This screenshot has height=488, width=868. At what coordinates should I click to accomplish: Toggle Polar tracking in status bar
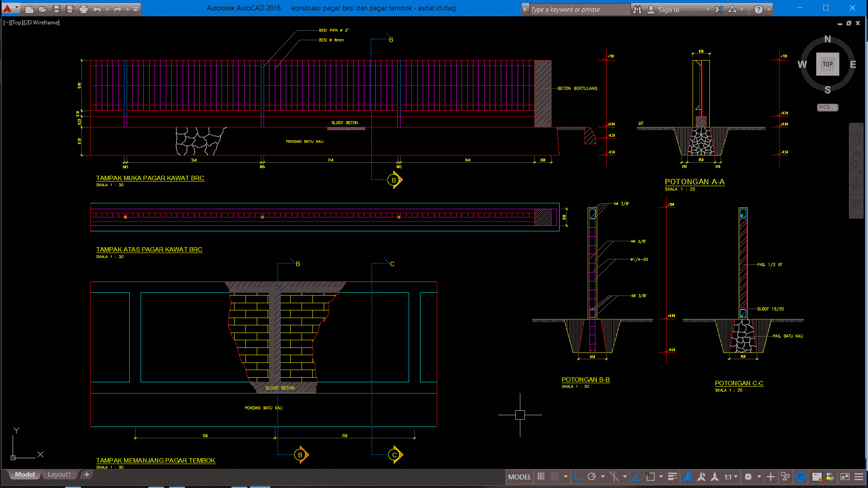tap(592, 477)
